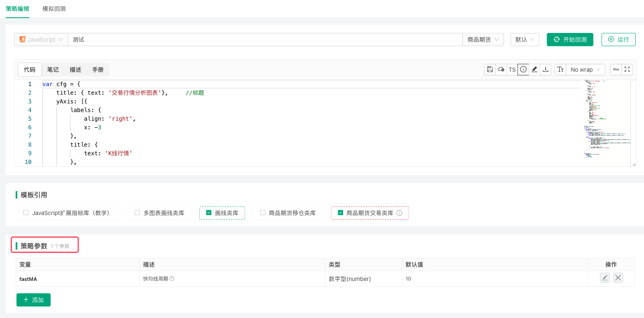The height and width of the screenshot is (318, 644).
Task: Check 商品期货移仓类库 checkbox
Action: click(263, 213)
